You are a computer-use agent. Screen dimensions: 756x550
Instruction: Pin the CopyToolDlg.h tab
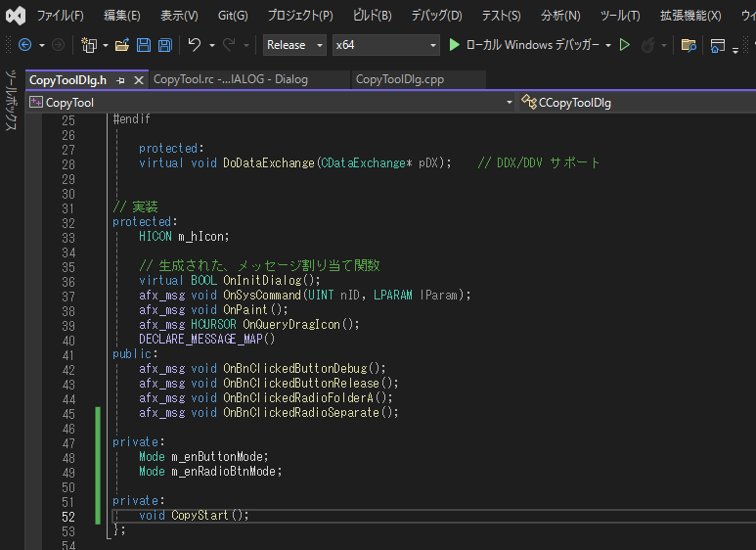120,80
